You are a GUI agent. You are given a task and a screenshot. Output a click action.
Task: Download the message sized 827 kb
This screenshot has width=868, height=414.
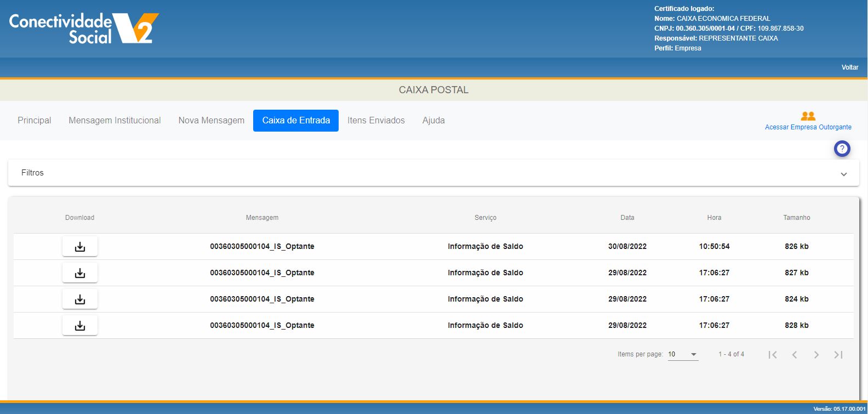click(x=80, y=273)
